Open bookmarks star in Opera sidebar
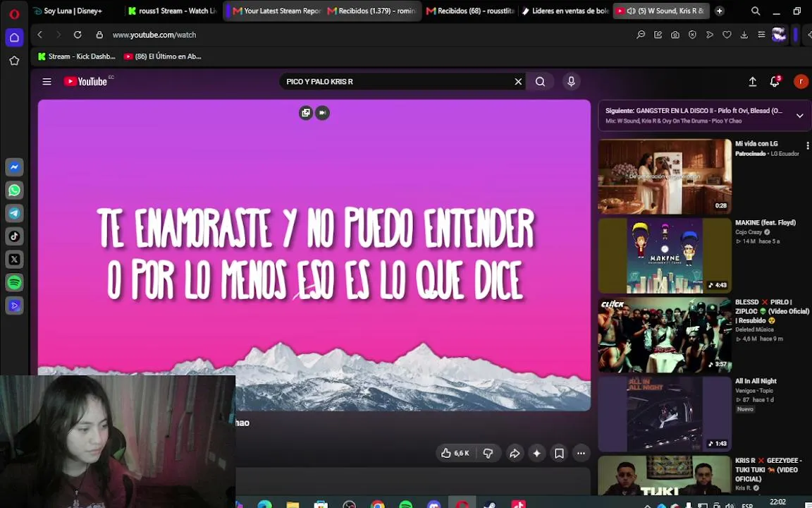812x508 pixels. (x=14, y=61)
